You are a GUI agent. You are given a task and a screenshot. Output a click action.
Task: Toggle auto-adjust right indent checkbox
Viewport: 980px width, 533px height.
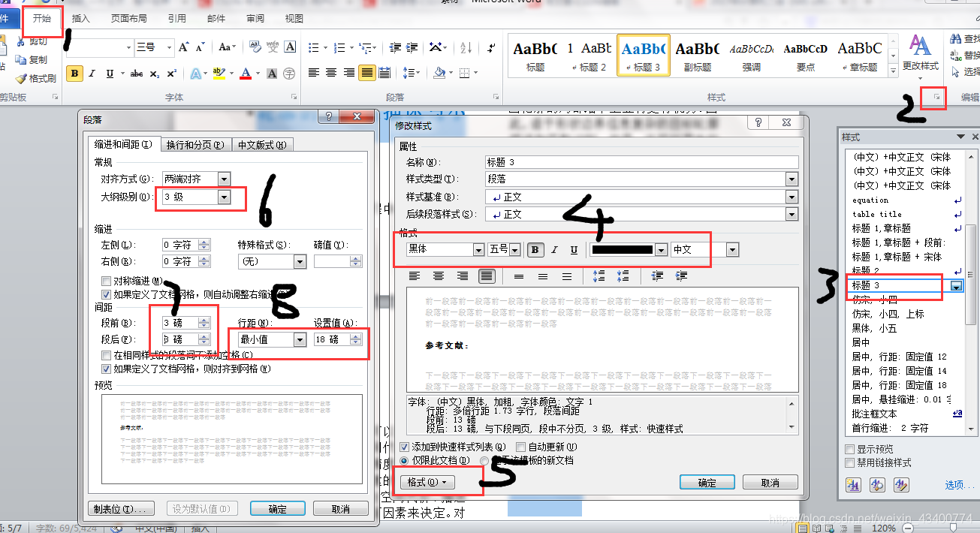106,294
